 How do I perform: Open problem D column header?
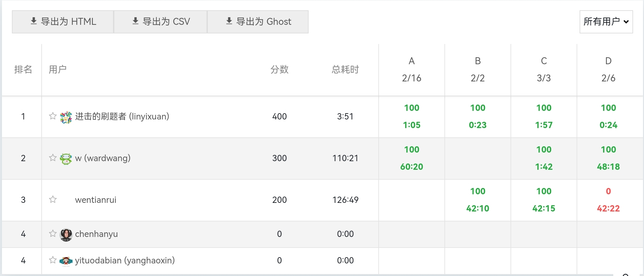608,61
